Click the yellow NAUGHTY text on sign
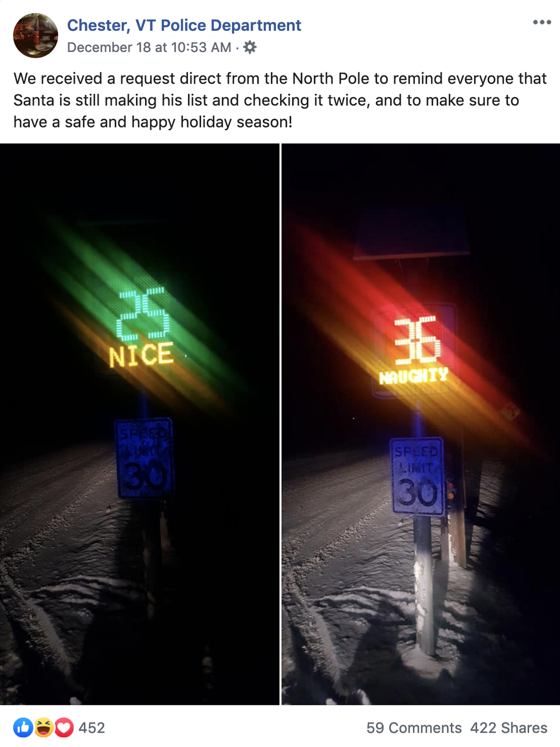This screenshot has height=747, width=560. (414, 376)
